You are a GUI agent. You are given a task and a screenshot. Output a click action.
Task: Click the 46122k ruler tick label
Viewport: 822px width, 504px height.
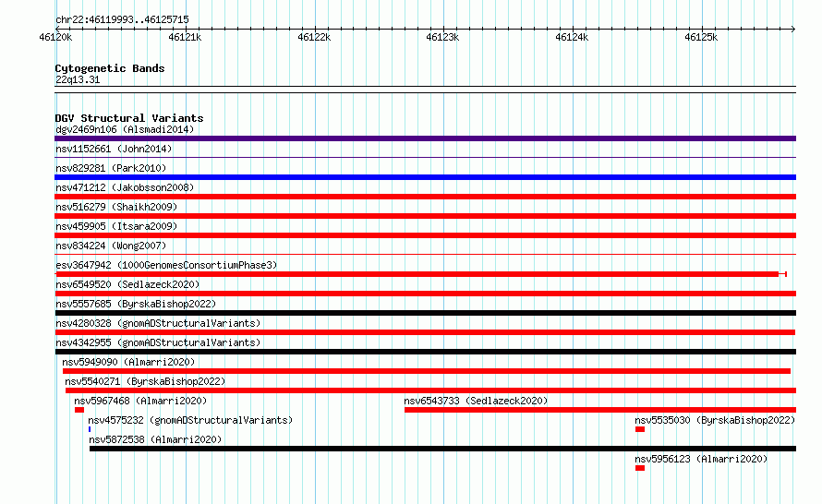[314, 37]
